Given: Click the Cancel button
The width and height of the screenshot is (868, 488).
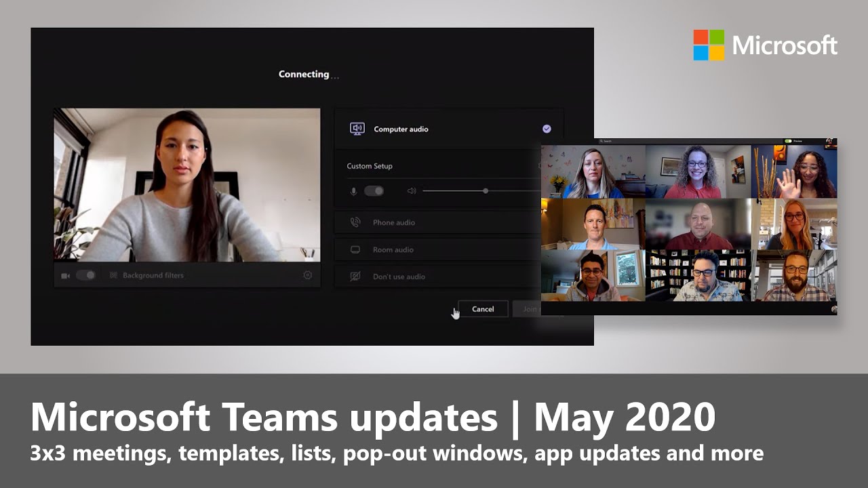Looking at the screenshot, I should [x=483, y=309].
